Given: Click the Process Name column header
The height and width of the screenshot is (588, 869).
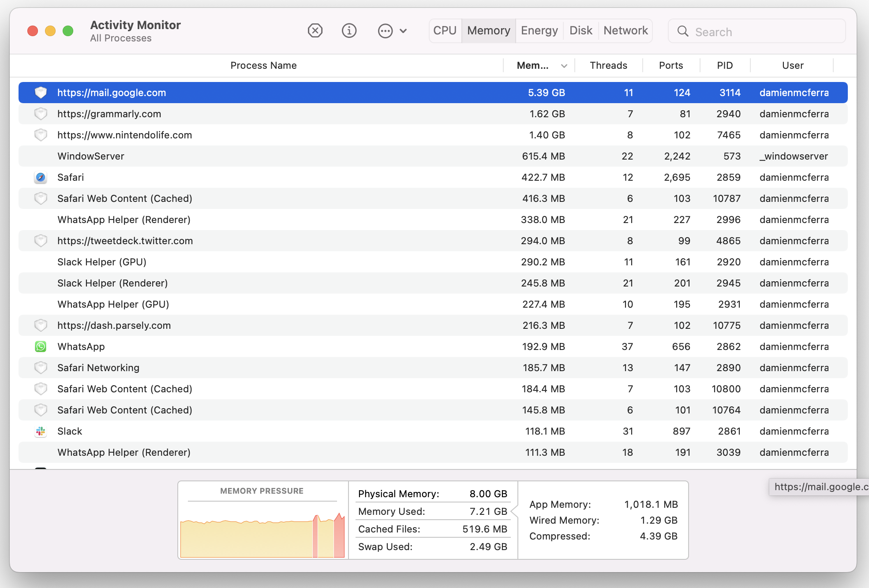Looking at the screenshot, I should [263, 66].
